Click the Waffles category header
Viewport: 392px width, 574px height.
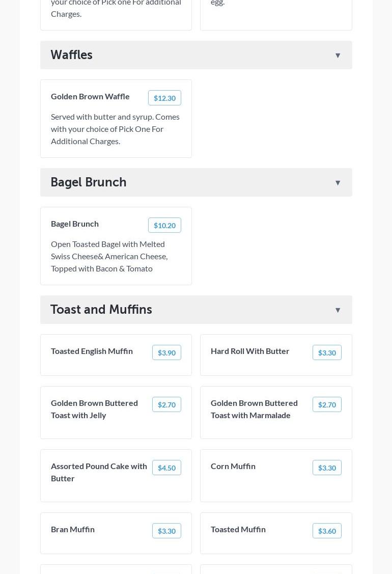pyautogui.click(x=72, y=55)
